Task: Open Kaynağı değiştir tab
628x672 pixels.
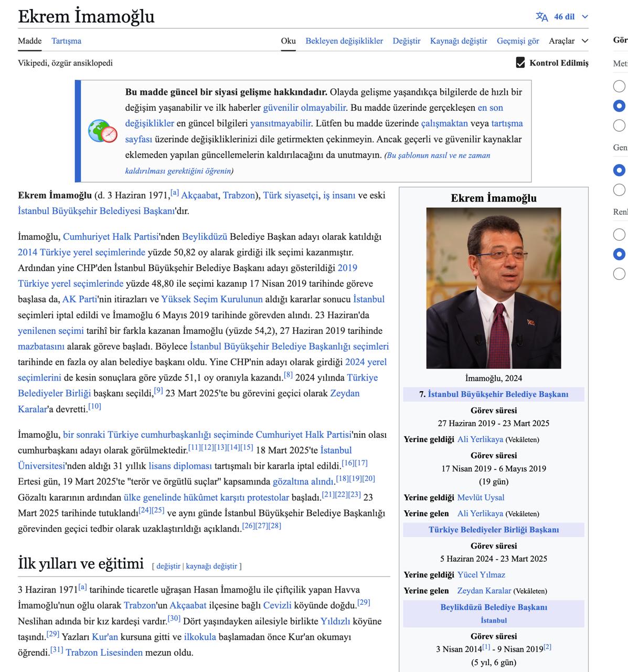Action: point(458,41)
